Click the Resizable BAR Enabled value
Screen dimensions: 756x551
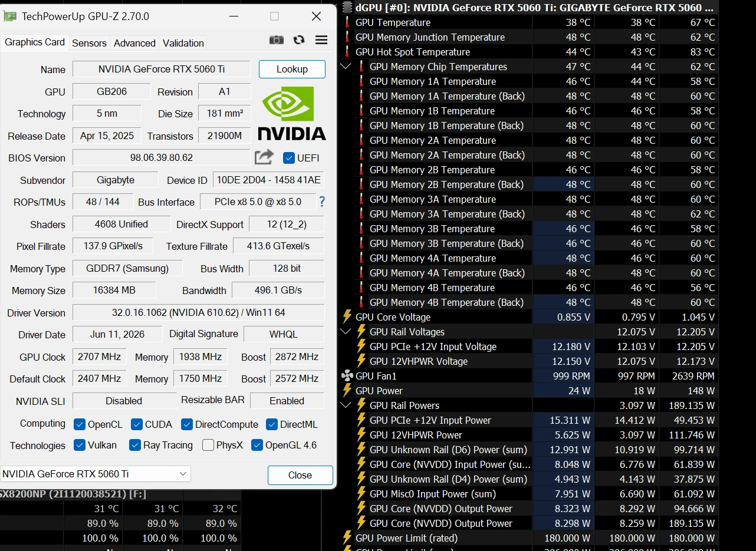click(x=287, y=401)
